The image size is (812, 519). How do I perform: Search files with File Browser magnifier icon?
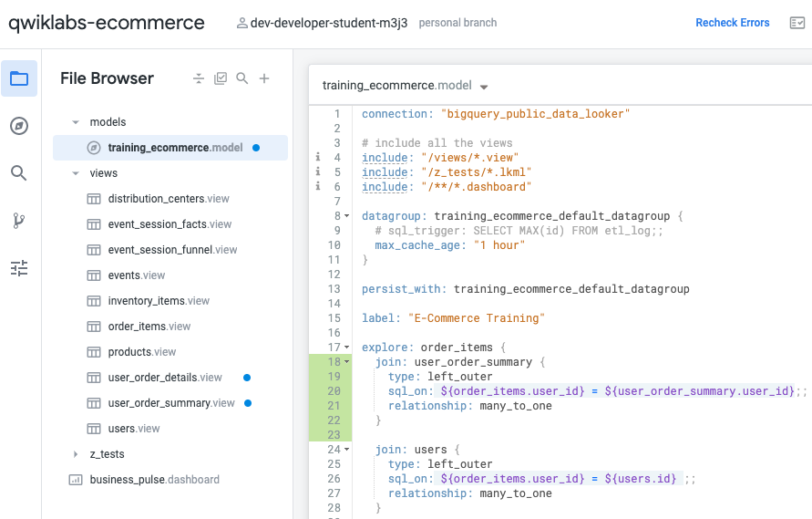point(242,78)
